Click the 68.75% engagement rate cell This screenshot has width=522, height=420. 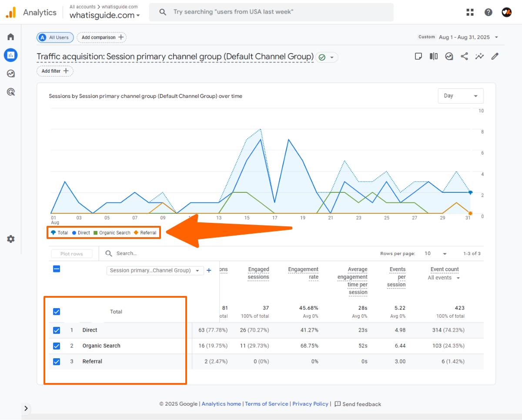pyautogui.click(x=309, y=346)
